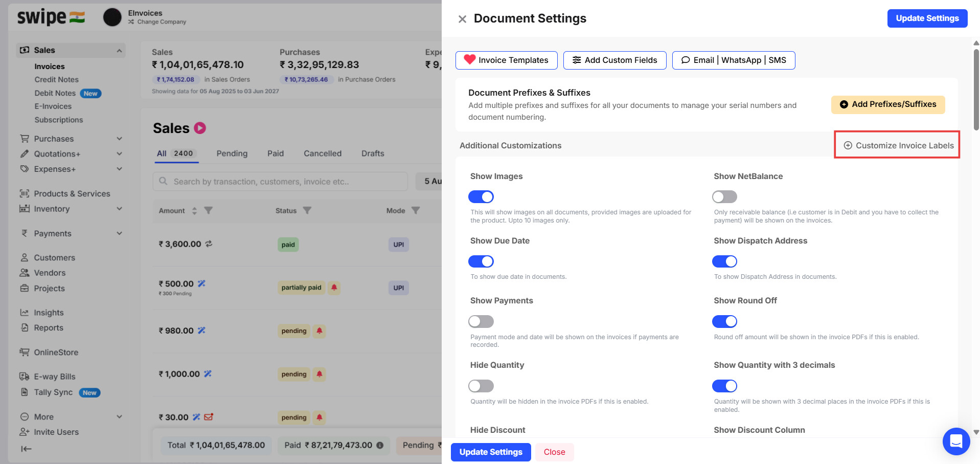The width and height of the screenshot is (980, 464).
Task: Click the invoice search field
Action: (281, 182)
